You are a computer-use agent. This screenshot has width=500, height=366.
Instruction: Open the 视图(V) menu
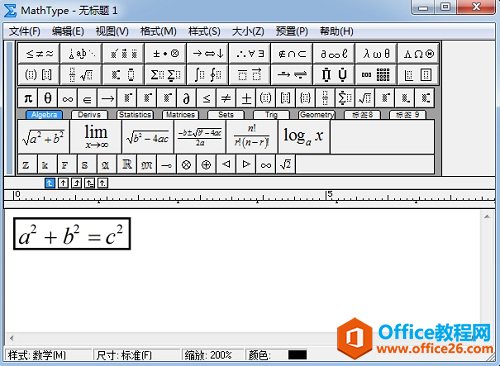pyautogui.click(x=112, y=31)
